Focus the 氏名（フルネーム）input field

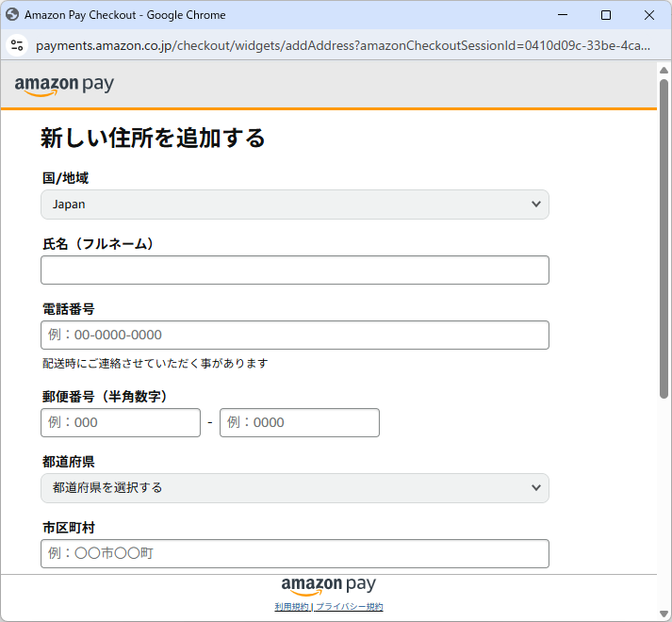pyautogui.click(x=294, y=270)
